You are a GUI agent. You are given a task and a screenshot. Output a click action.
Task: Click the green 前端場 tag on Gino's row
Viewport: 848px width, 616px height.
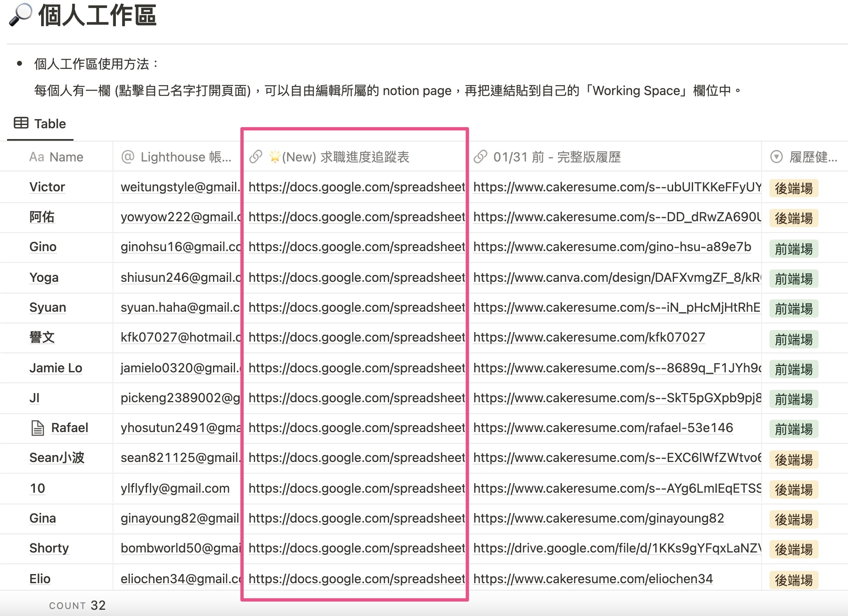pyautogui.click(x=794, y=249)
